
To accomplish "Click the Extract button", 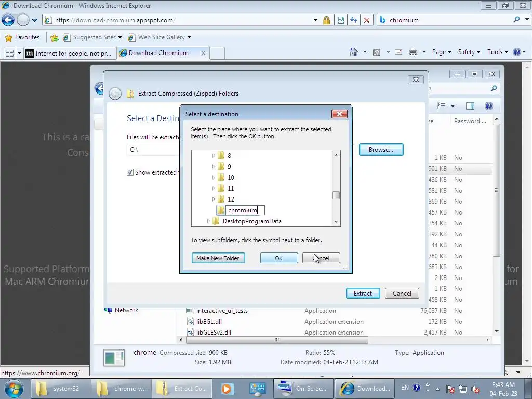I will coord(363,294).
